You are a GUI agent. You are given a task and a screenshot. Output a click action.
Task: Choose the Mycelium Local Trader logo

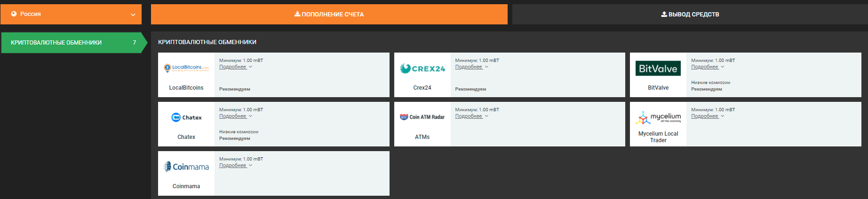coord(658,117)
